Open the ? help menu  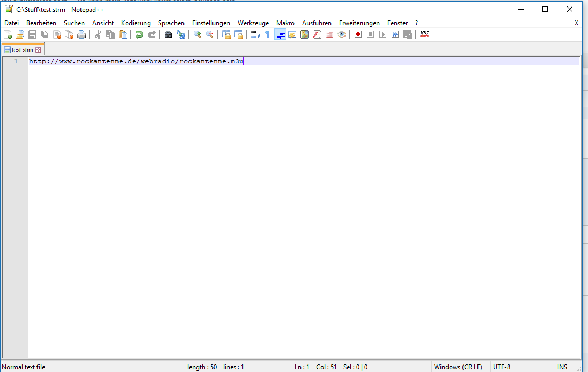coord(417,23)
